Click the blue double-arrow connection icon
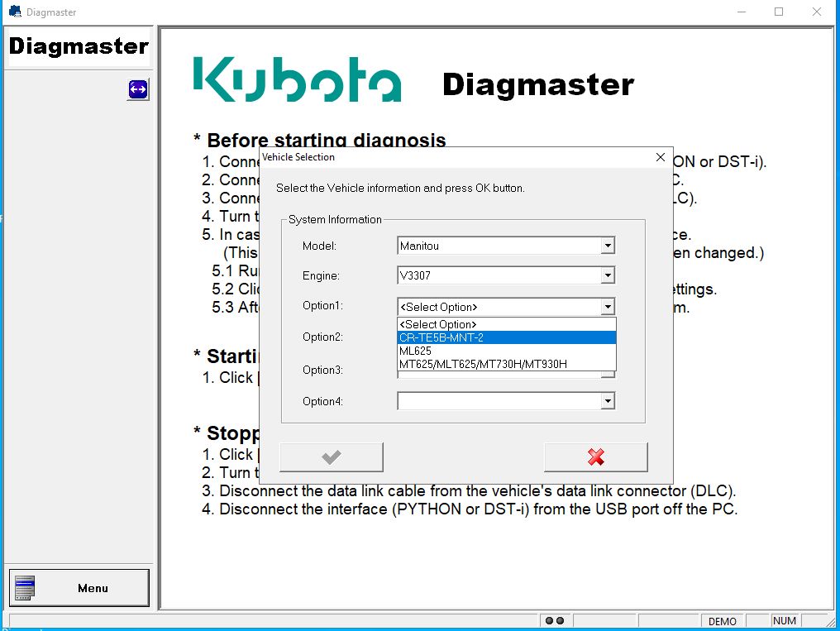This screenshot has height=631, width=840. pos(138,89)
